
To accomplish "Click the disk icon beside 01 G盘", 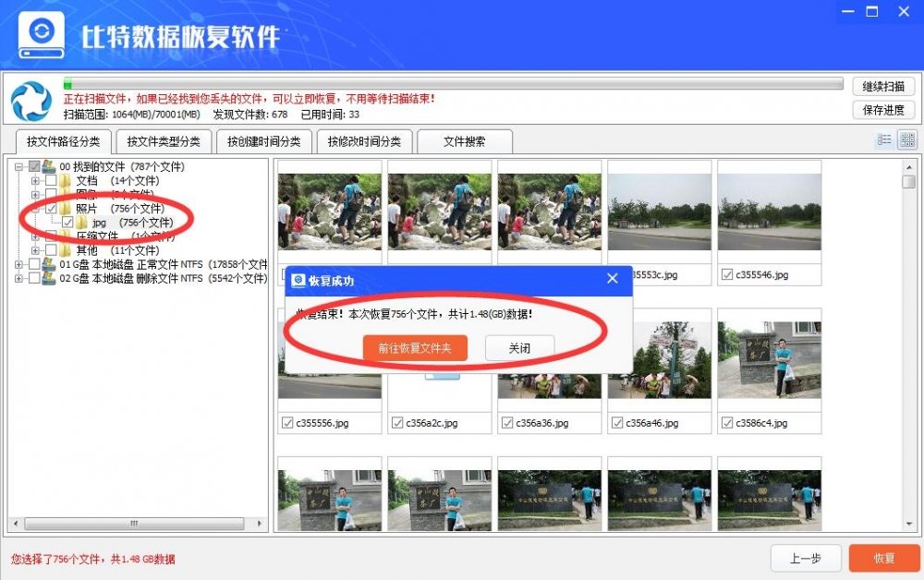I will pyautogui.click(x=47, y=265).
